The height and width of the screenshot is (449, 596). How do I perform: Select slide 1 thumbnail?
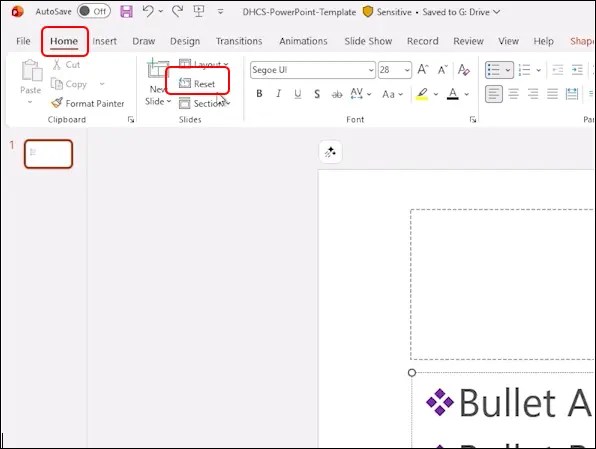(48, 154)
